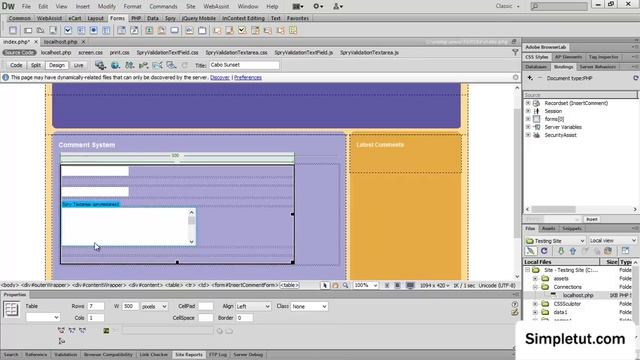Click the Title field containing Cabo Sunset

pos(244,65)
